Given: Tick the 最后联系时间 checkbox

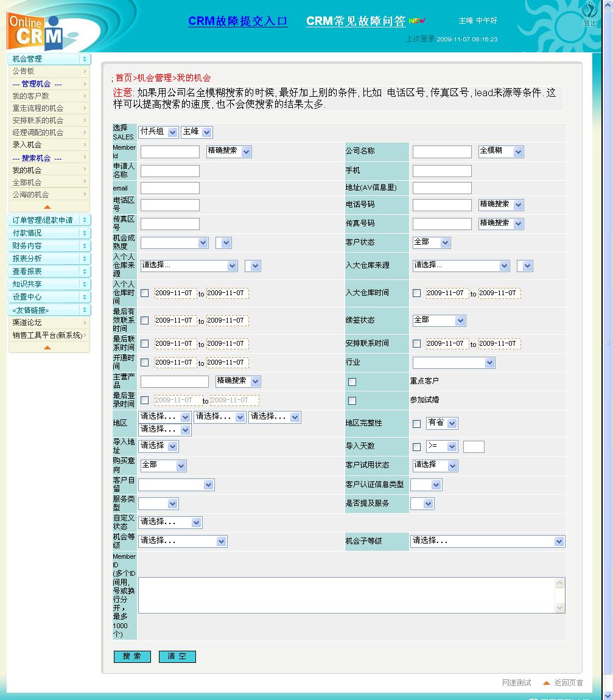Looking at the screenshot, I should 145,344.
